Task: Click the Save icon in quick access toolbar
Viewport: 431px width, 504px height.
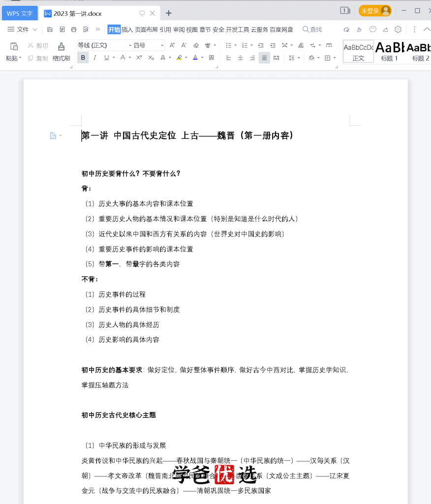Action: [50, 30]
